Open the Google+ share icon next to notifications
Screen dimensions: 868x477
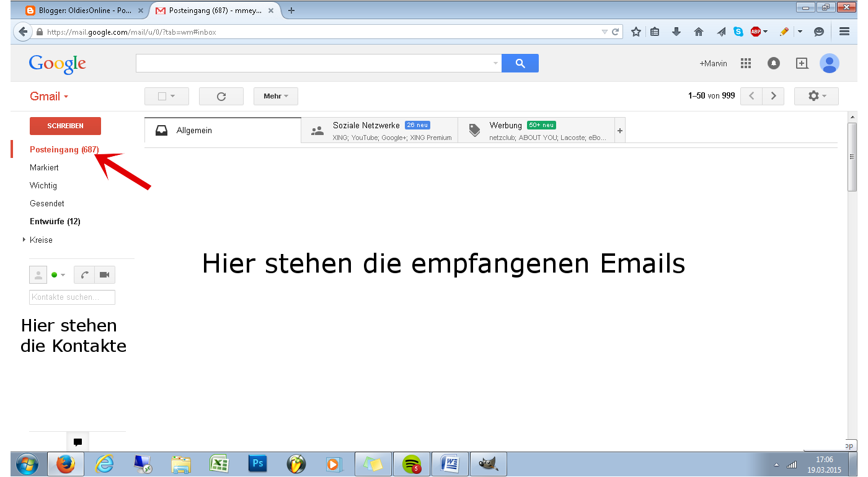click(x=802, y=63)
